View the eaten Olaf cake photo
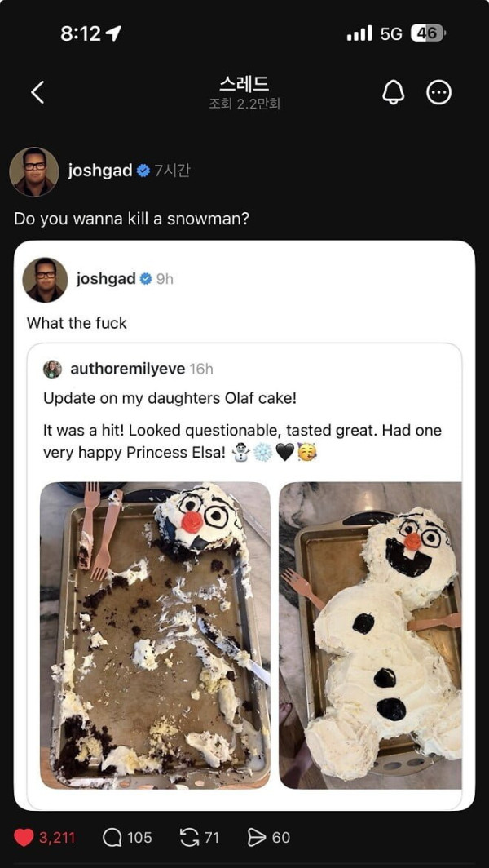The height and width of the screenshot is (868, 489). [155, 635]
